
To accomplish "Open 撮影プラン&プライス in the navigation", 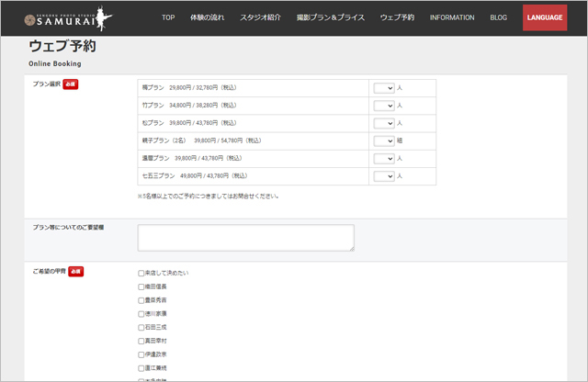I will point(331,17).
